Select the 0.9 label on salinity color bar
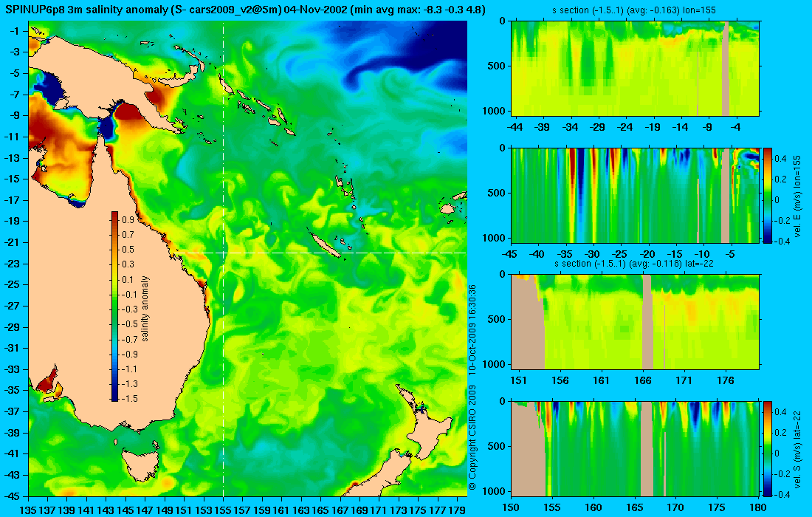The width and height of the screenshot is (812, 517). click(128, 220)
